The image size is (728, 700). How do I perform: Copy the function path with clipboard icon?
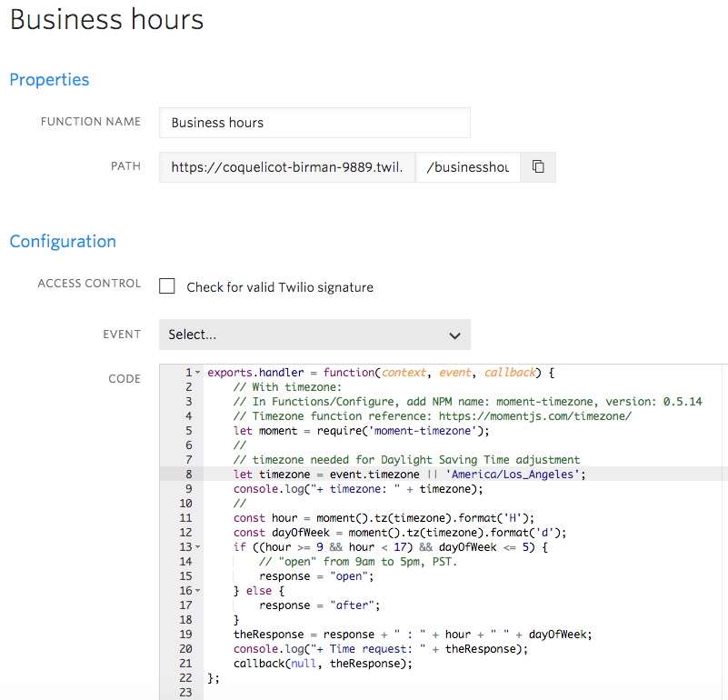point(538,166)
